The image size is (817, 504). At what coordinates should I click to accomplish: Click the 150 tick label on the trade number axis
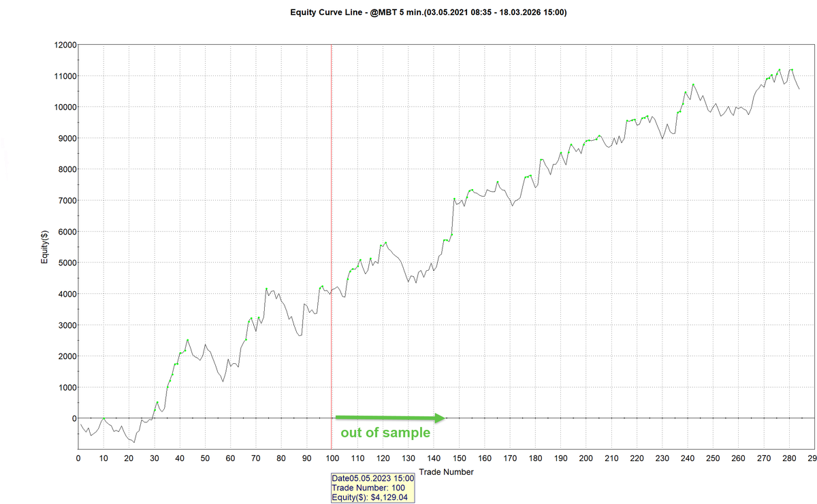[x=459, y=458]
